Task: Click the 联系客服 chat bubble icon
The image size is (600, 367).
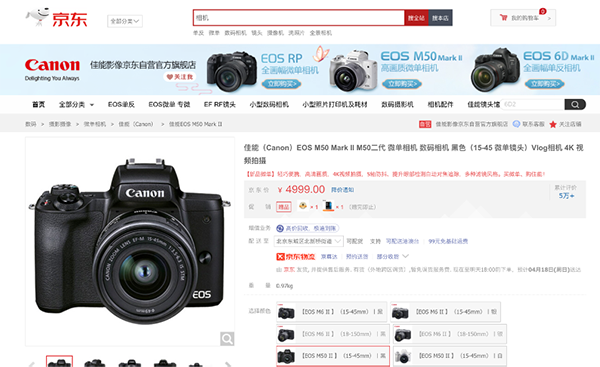Action: pyautogui.click(x=516, y=124)
